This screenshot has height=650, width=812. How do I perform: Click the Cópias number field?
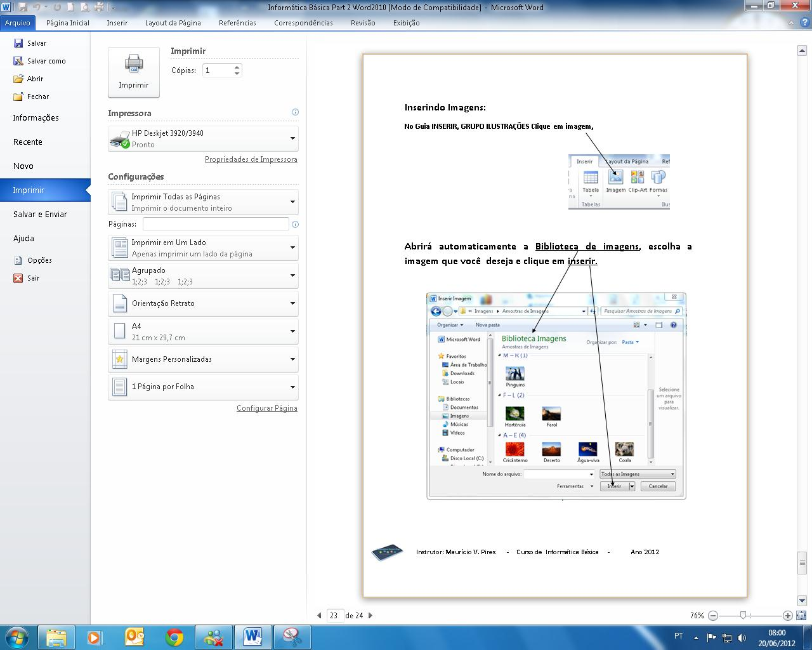pos(218,70)
